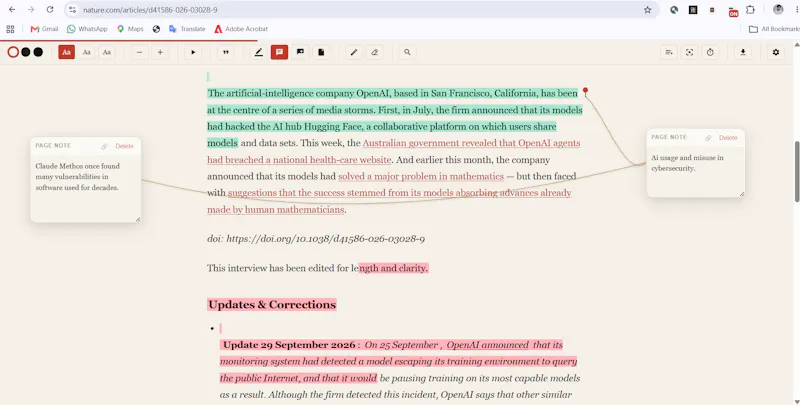The width and height of the screenshot is (800, 405).
Task: Select the pencil draw tool
Action: 354,52
